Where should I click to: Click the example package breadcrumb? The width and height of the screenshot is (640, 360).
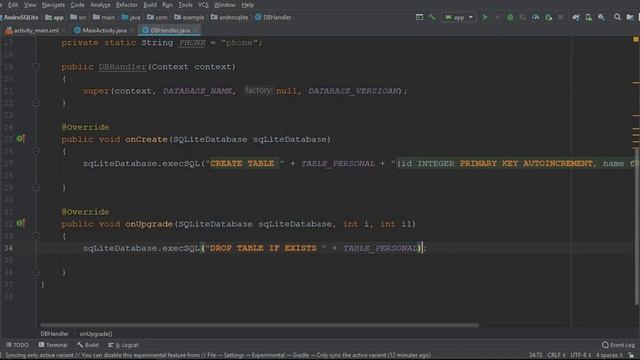point(189,17)
